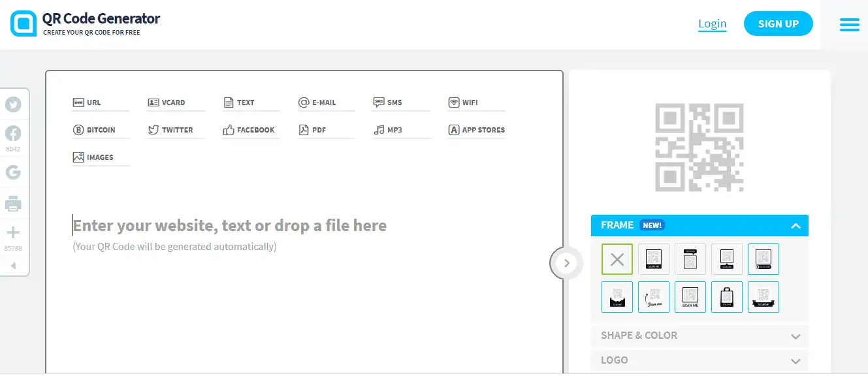Open the Login link
868x376 pixels.
click(x=712, y=24)
